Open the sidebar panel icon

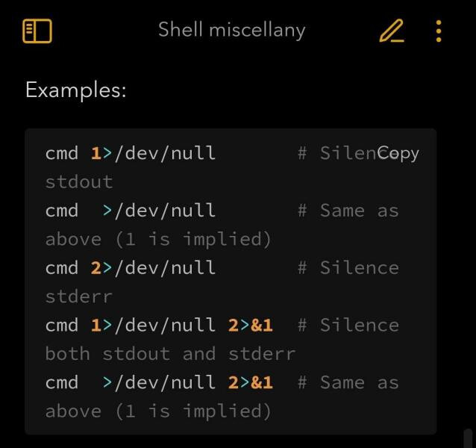(37, 31)
